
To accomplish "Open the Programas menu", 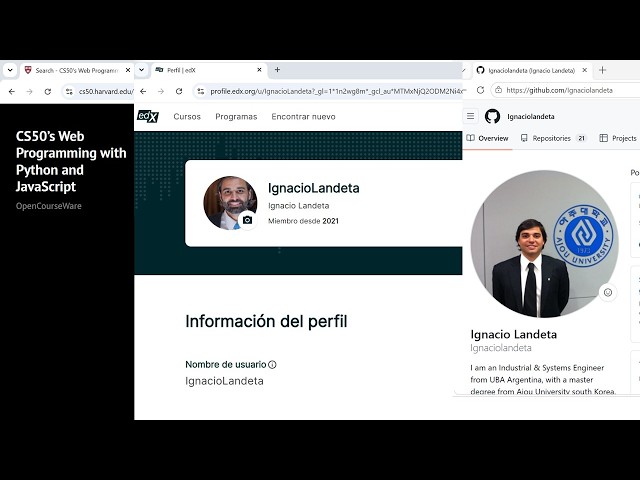I will pos(236,117).
